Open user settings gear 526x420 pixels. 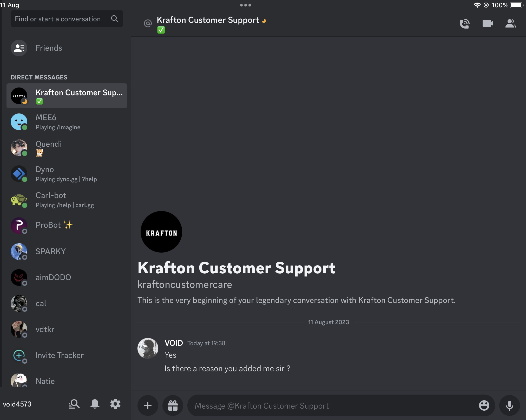click(x=115, y=404)
